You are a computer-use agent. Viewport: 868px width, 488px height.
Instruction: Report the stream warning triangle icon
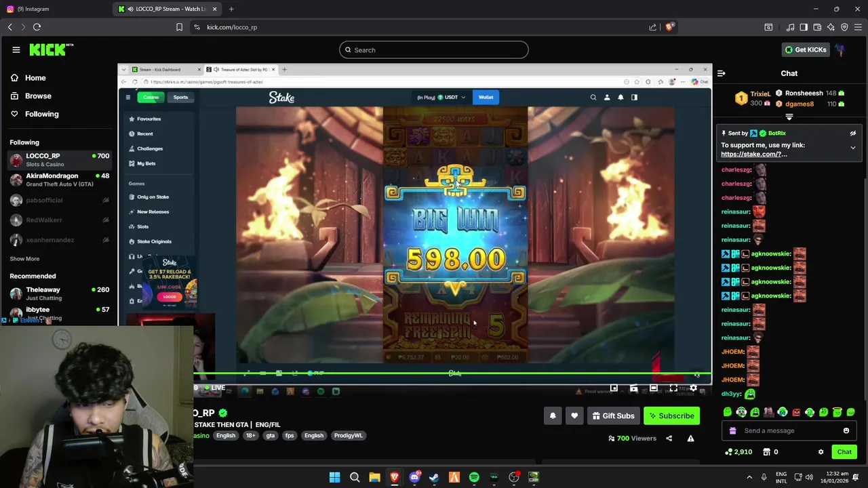690,439
